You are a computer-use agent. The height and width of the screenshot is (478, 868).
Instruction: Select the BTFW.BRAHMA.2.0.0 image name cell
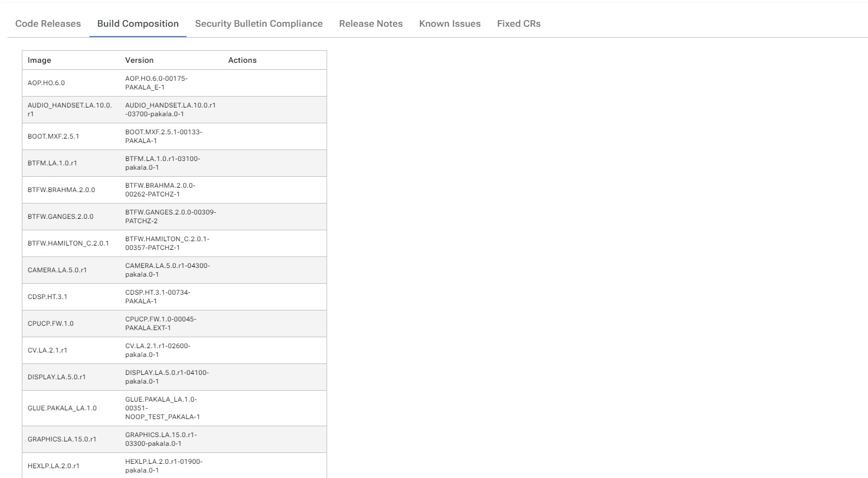(x=61, y=190)
